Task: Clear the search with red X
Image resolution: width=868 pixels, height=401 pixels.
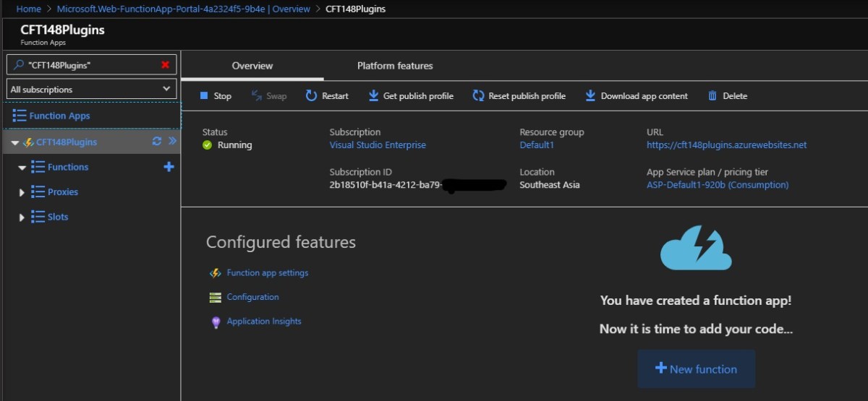Action: pos(165,65)
